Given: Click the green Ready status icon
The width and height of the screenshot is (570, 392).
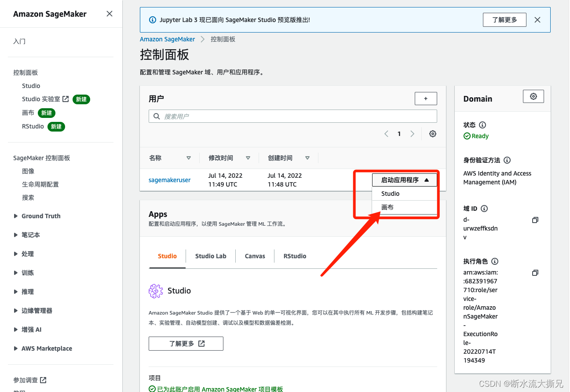Looking at the screenshot, I should point(467,136).
